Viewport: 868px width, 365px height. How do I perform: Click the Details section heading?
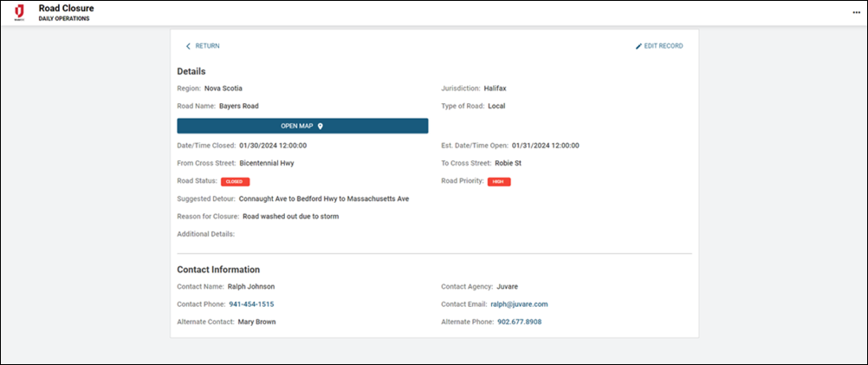[191, 71]
